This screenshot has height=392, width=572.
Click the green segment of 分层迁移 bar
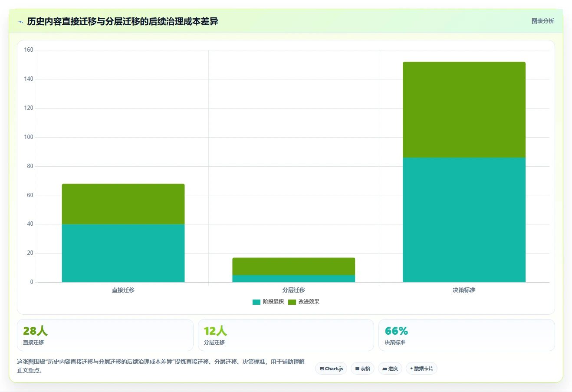[x=294, y=266]
